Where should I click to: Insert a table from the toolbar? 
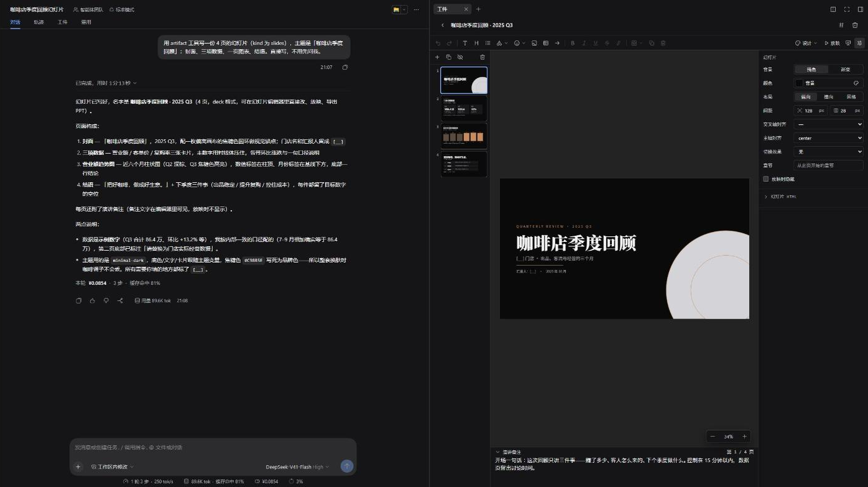(545, 43)
